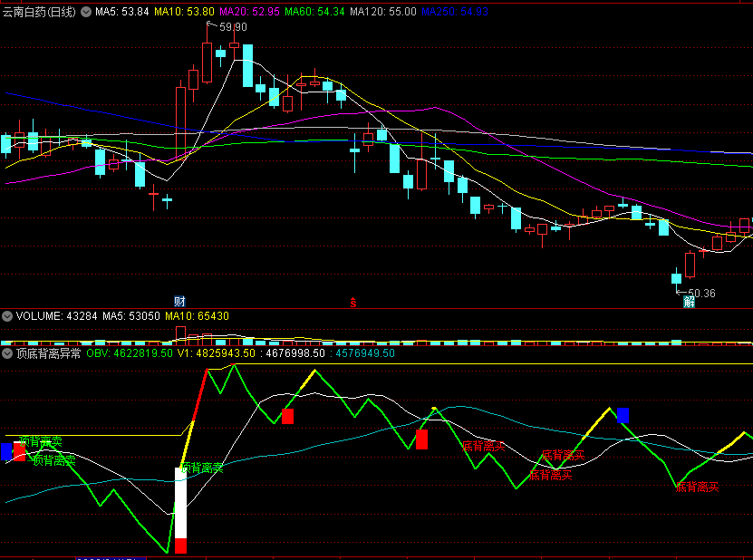Select the 云南白药(日线) chart title
This screenshot has width=753, height=560.
click(39, 12)
